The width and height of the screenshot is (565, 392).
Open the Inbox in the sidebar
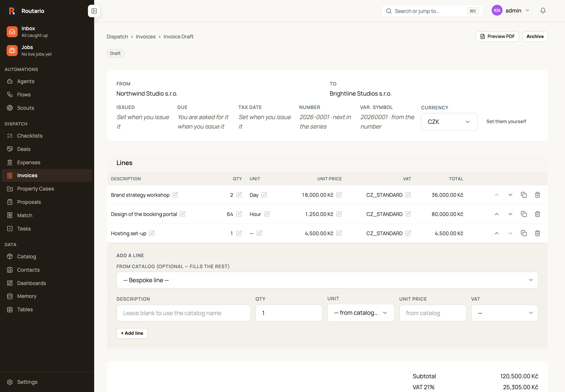pyautogui.click(x=47, y=32)
